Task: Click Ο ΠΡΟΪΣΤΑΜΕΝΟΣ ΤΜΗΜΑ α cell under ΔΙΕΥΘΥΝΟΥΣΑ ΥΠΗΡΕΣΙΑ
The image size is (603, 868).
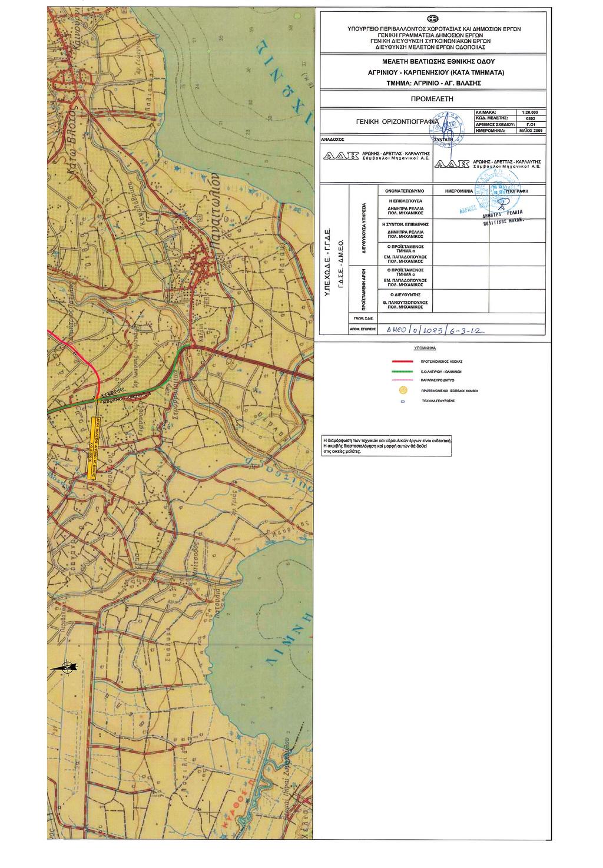Action: (x=405, y=253)
